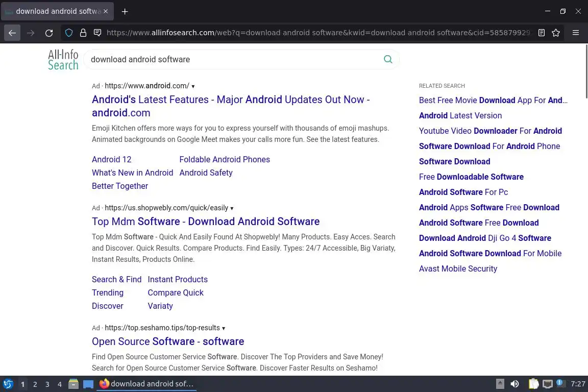Open the system start menu icon
Screen dimensions: 588x392
(8, 384)
